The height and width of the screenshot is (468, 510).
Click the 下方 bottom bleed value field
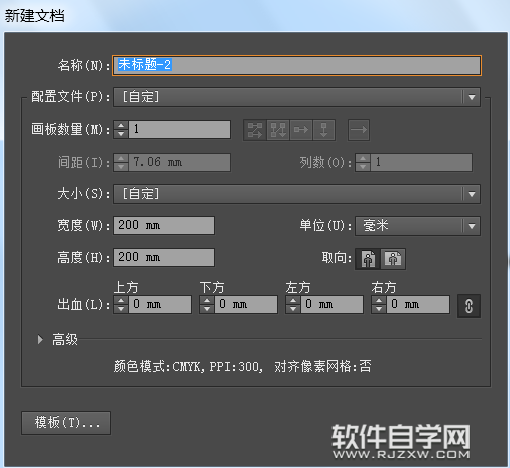pyautogui.click(x=246, y=304)
